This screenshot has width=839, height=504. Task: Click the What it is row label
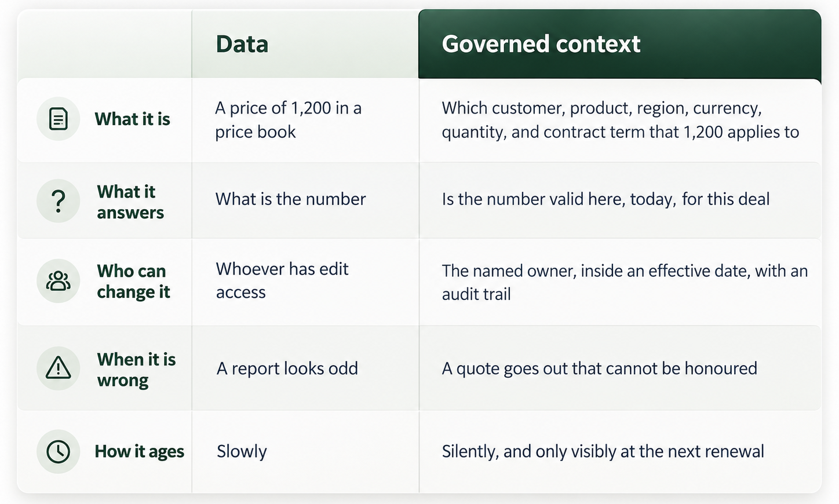click(132, 119)
